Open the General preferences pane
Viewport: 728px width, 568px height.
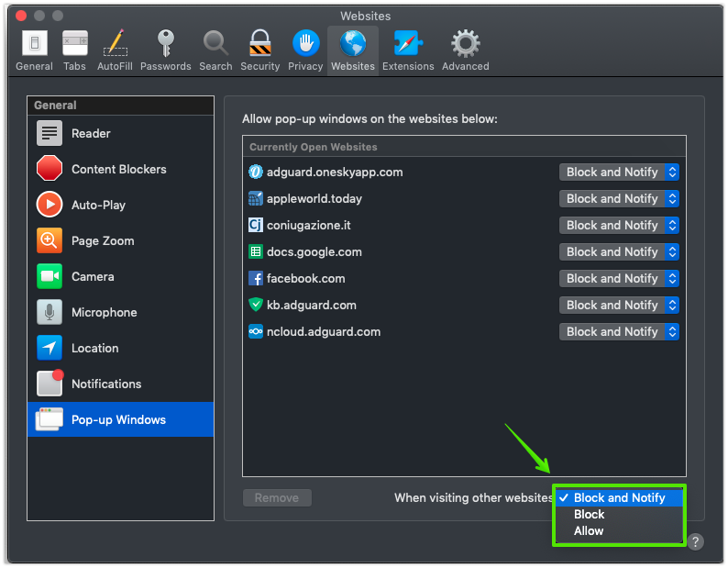coord(34,50)
